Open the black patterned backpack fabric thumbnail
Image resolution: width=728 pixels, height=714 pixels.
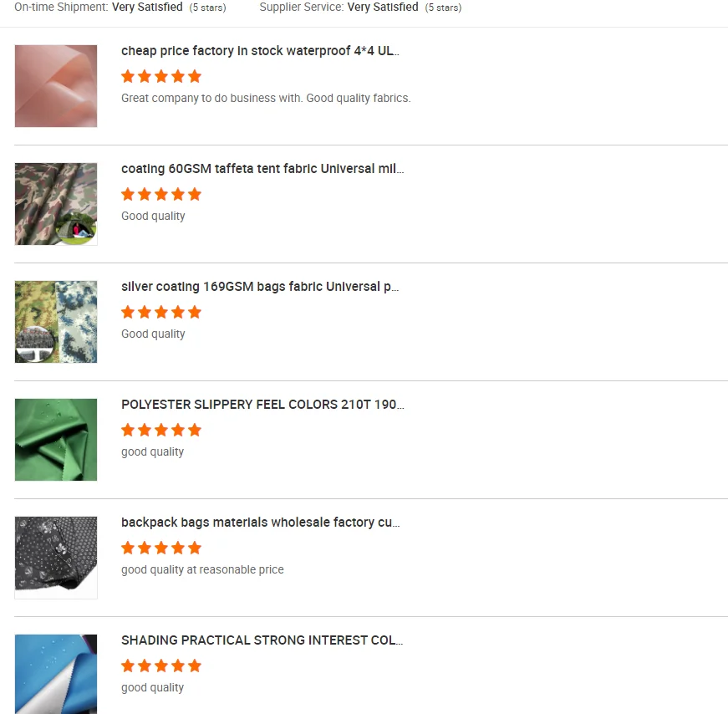(x=56, y=558)
